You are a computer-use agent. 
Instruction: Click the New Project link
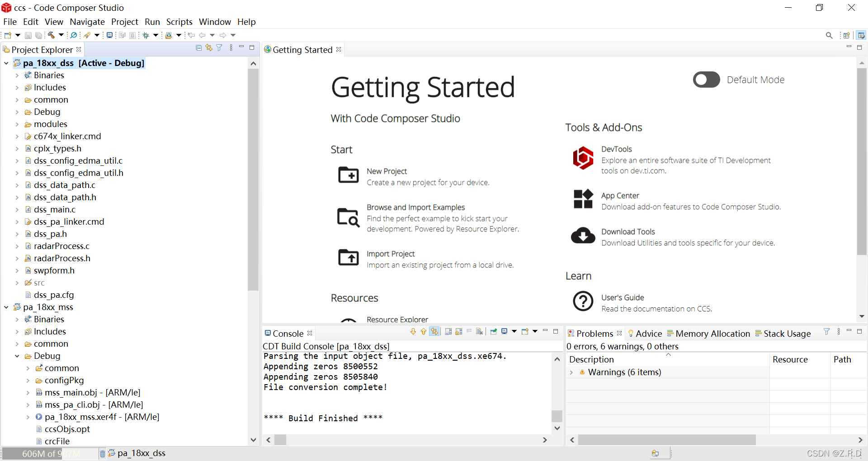(387, 171)
